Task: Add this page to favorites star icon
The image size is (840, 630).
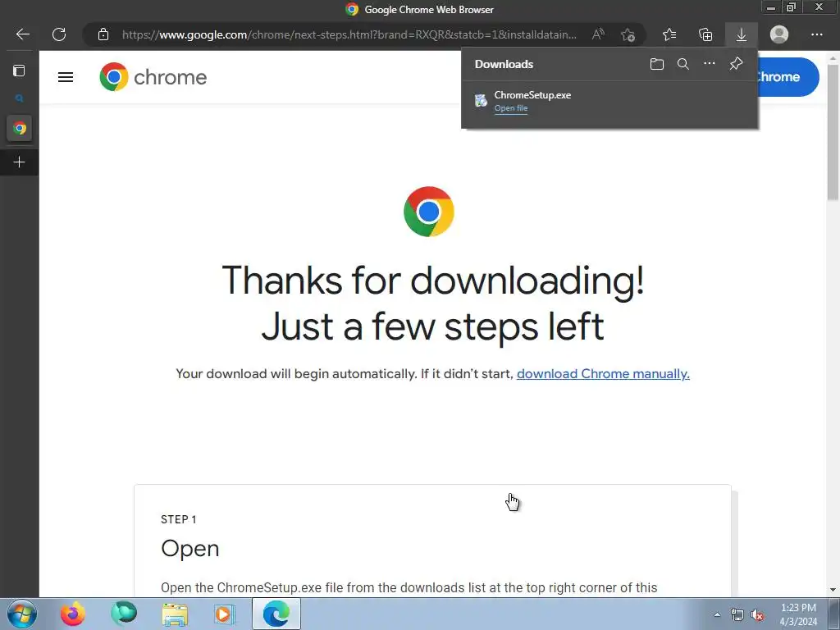Action: (x=628, y=34)
